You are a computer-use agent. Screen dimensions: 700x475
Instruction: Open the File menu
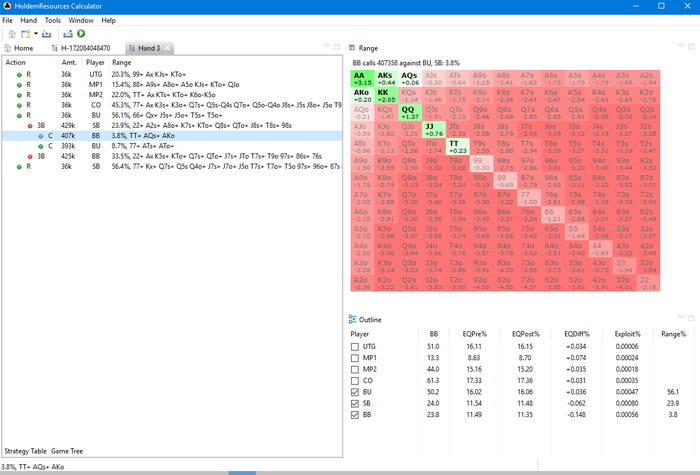pos(8,20)
